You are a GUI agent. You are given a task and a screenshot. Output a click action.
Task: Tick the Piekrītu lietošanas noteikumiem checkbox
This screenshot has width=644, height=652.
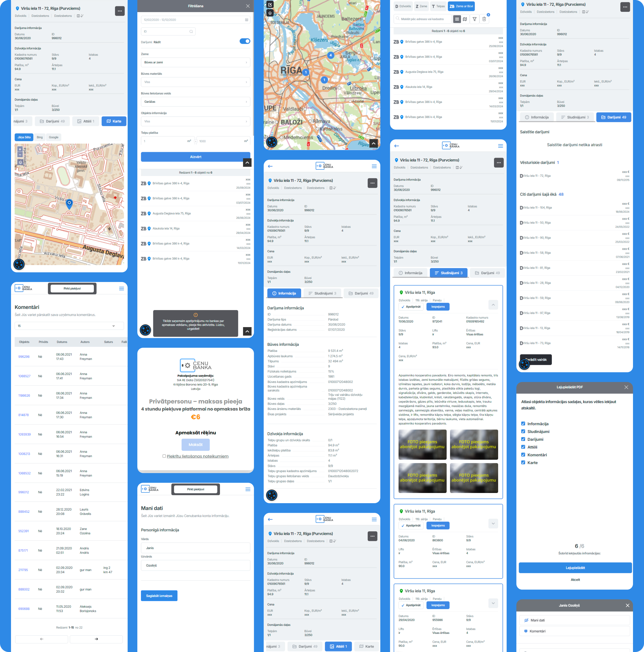[164, 456]
